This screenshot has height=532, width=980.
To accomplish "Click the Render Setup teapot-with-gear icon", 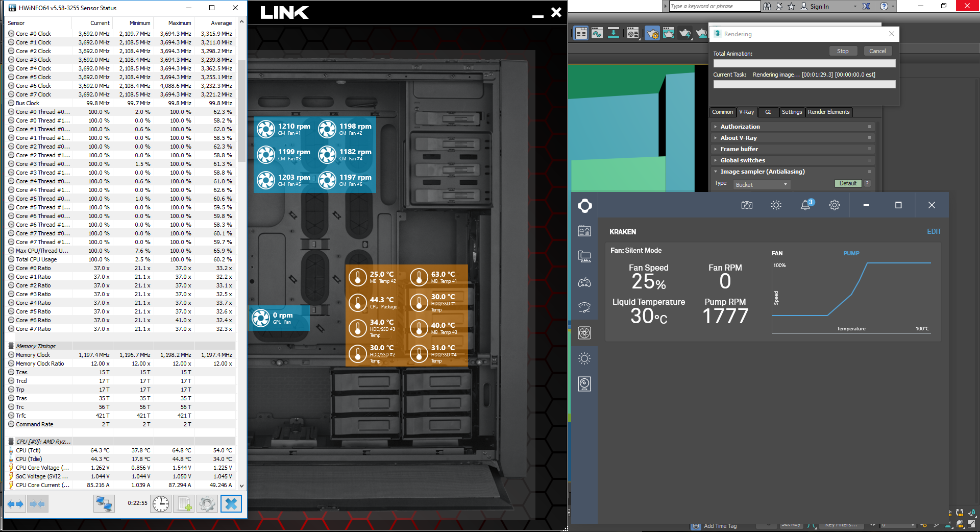I will click(652, 34).
